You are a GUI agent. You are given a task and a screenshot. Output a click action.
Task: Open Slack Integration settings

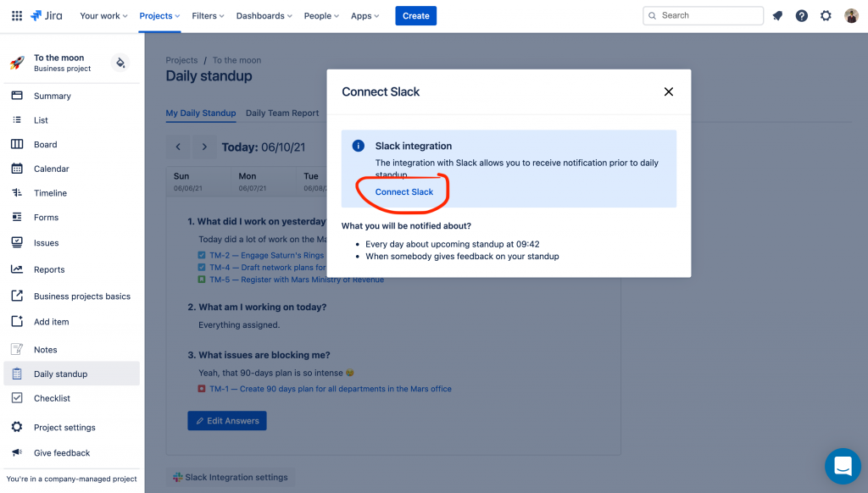[231, 477]
